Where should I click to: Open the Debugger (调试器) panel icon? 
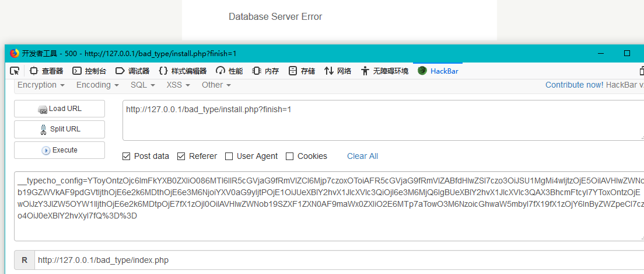(x=120, y=71)
